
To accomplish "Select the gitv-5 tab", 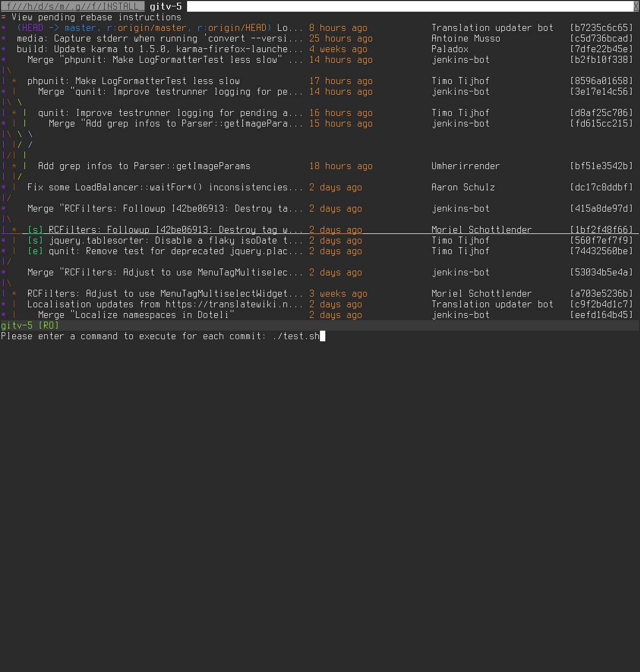I will tap(165, 6).
